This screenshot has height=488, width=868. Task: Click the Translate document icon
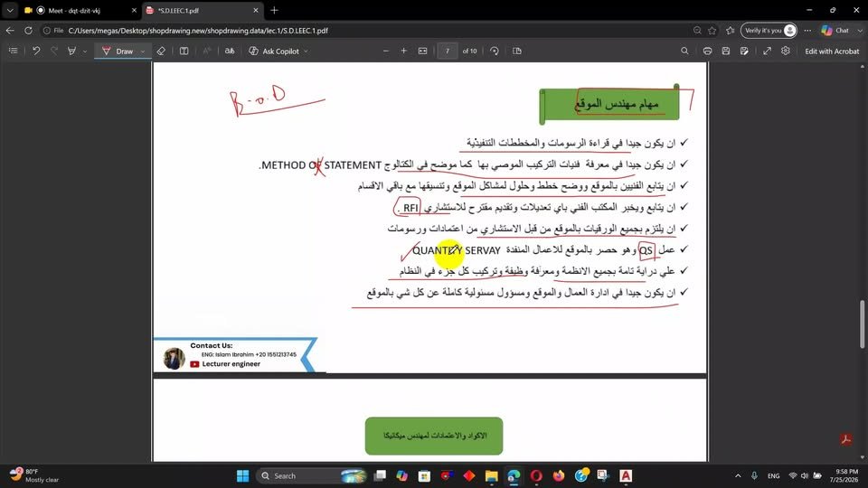229,51
